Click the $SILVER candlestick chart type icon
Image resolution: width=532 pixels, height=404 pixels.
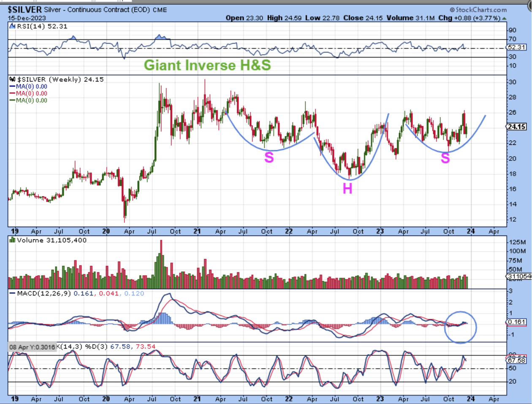point(13,79)
